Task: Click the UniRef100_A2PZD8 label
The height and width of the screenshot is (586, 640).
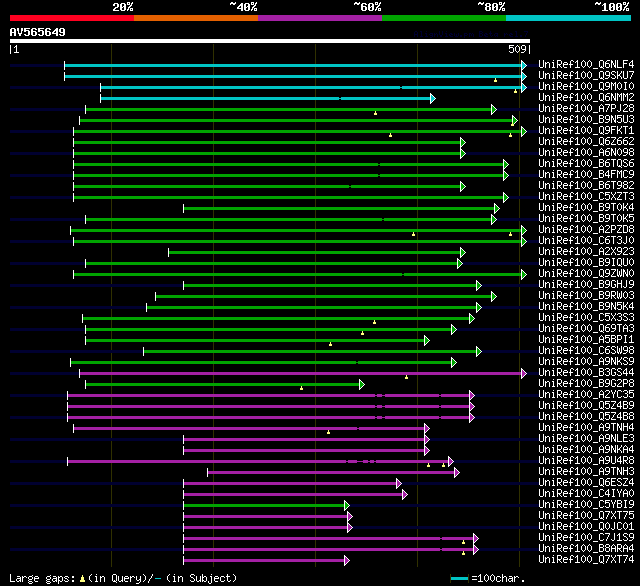Action: 586,229
